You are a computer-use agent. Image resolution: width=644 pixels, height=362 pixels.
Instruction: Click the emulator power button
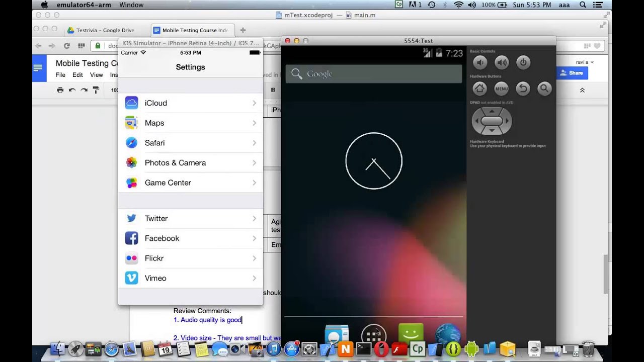523,62
